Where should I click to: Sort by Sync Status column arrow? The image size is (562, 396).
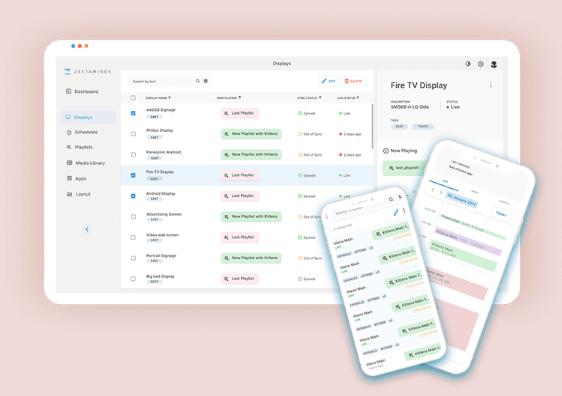coord(320,97)
